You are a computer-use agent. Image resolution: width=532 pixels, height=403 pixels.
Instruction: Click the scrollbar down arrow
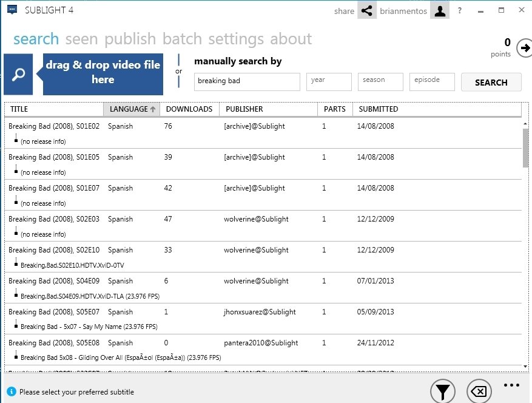click(525, 367)
